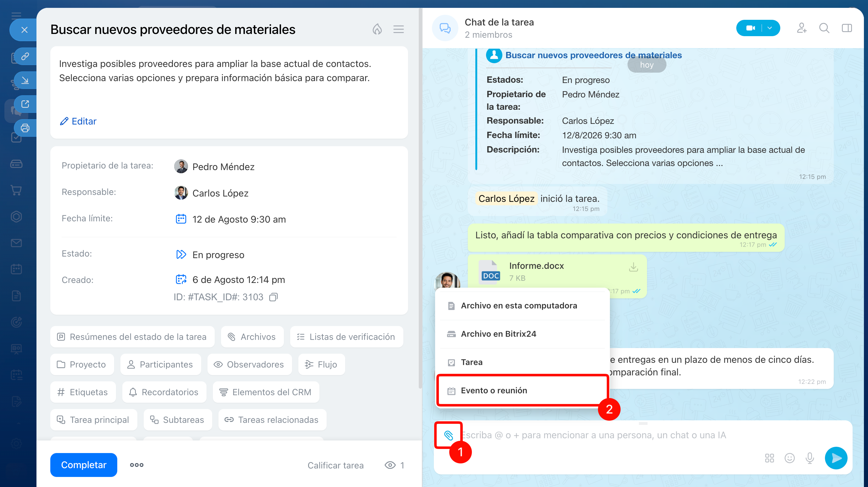Open Resúmenes del estado de la tarea
Image resolution: width=868 pixels, height=487 pixels.
click(132, 337)
